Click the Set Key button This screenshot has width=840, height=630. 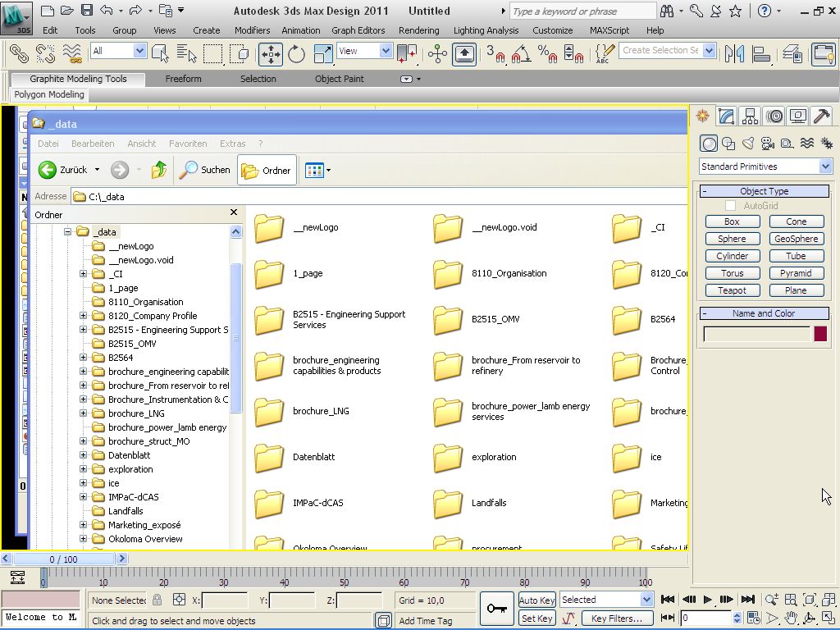[536, 619]
